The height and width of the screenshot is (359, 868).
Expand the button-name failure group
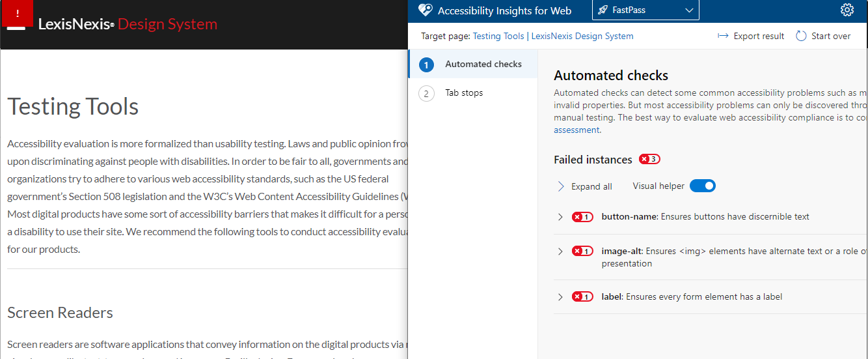click(560, 217)
